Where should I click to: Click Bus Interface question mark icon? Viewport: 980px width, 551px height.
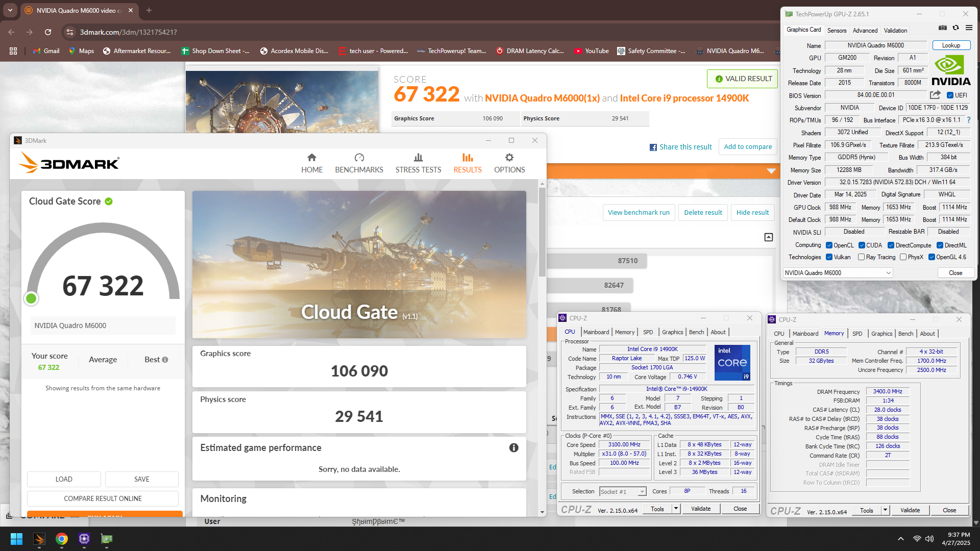coord(969,120)
